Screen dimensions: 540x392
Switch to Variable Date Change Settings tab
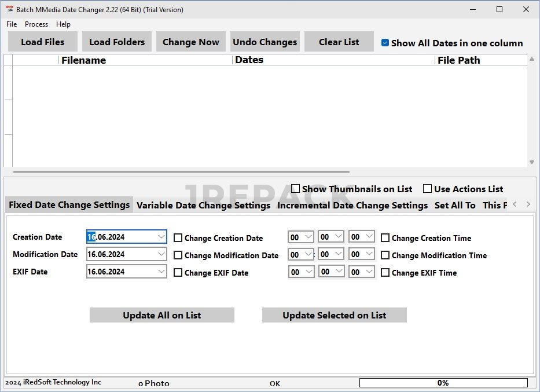[203, 206]
